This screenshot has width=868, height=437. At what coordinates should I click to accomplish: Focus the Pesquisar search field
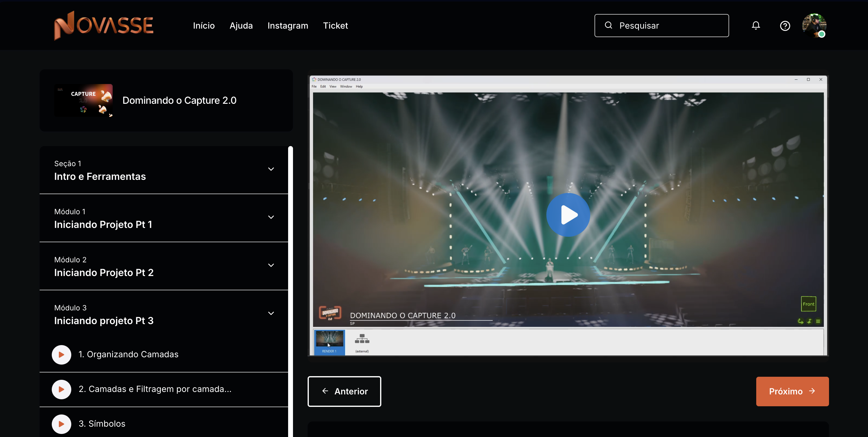[x=662, y=26]
